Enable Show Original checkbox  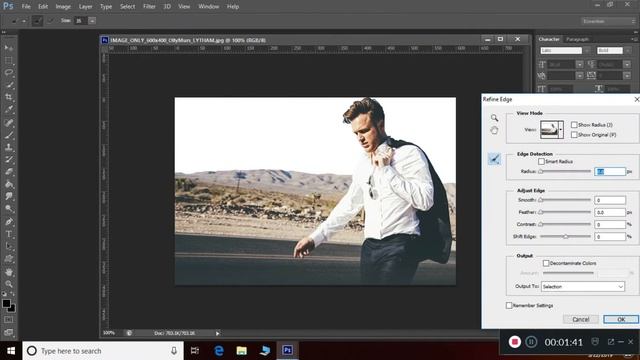[x=574, y=134]
